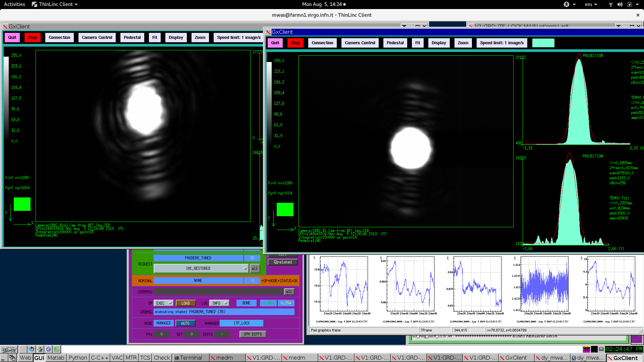Click the cyan status box in front GxClient toolbar
644x362 pixels.
[x=543, y=43]
